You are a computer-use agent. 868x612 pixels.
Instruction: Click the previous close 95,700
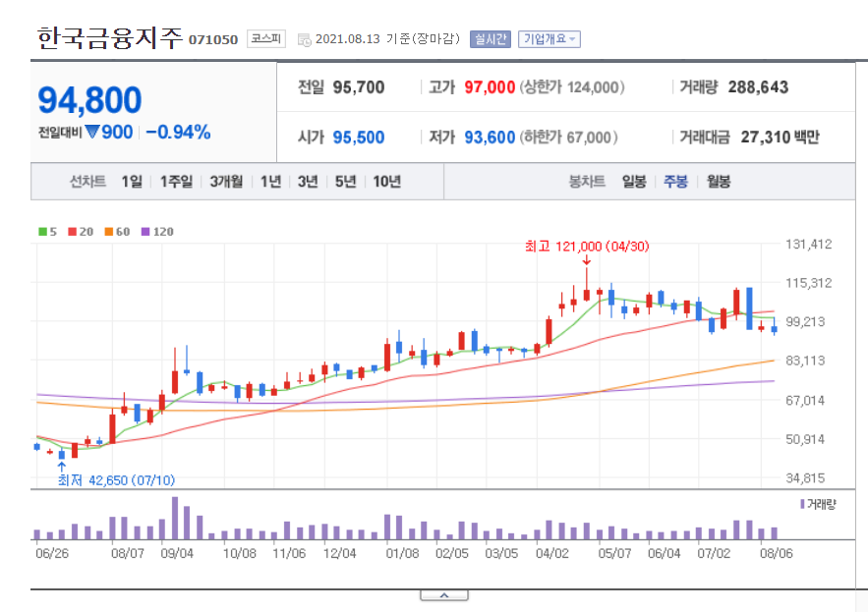point(359,87)
